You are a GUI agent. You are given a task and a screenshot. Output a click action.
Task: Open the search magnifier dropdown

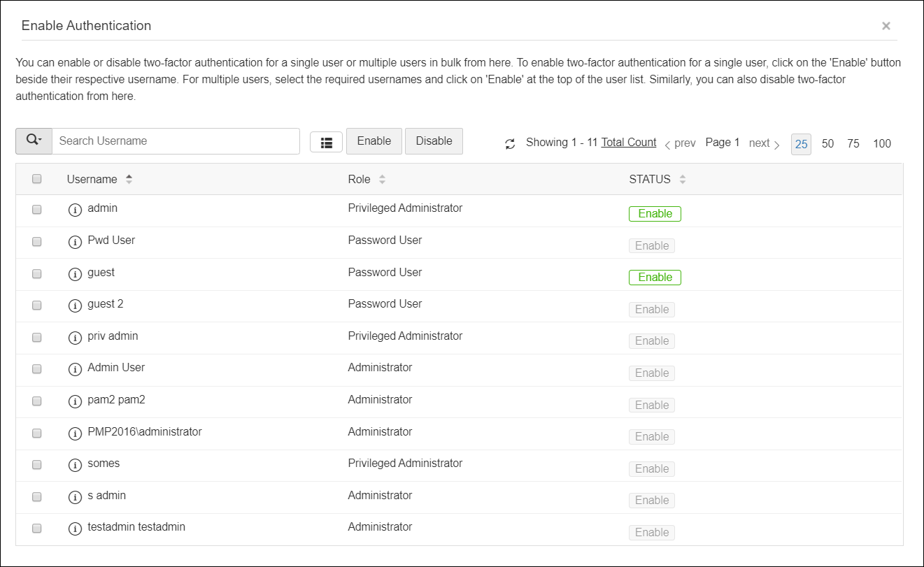pos(34,141)
